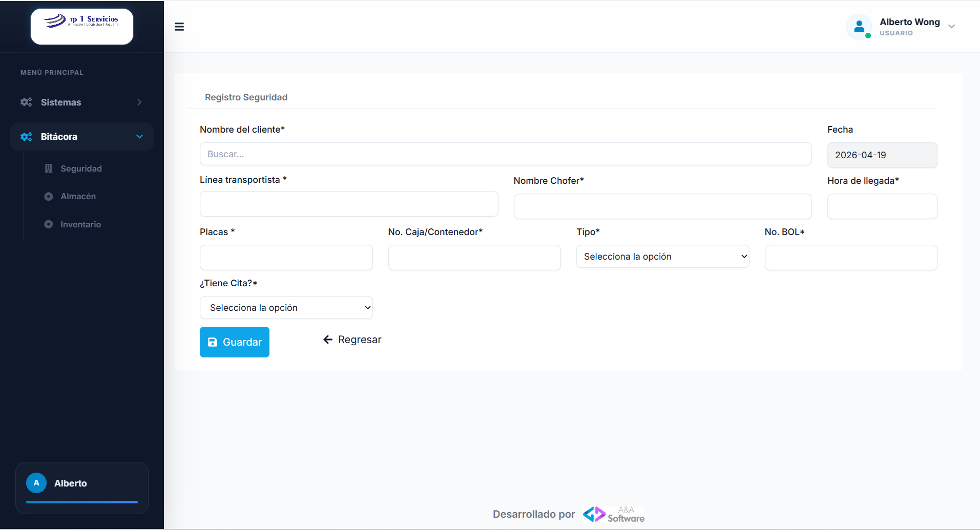Click the Guardar button

[x=235, y=342]
